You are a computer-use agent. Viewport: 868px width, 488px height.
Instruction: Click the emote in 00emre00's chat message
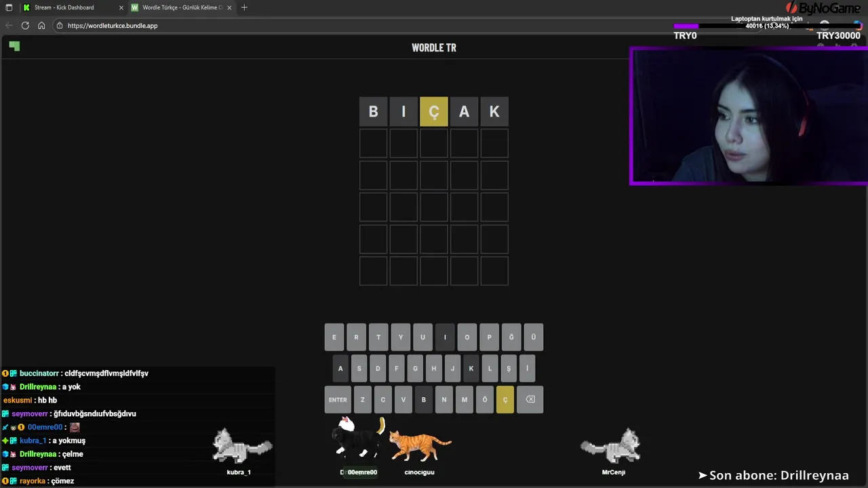click(75, 427)
